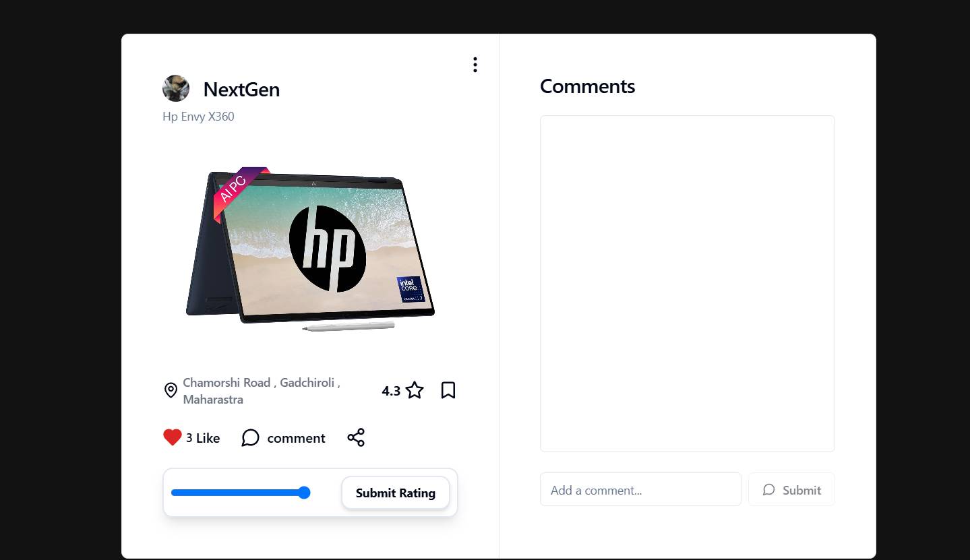Click the NextGen profile avatar
Viewport: 970px width, 560px height.
coord(176,88)
